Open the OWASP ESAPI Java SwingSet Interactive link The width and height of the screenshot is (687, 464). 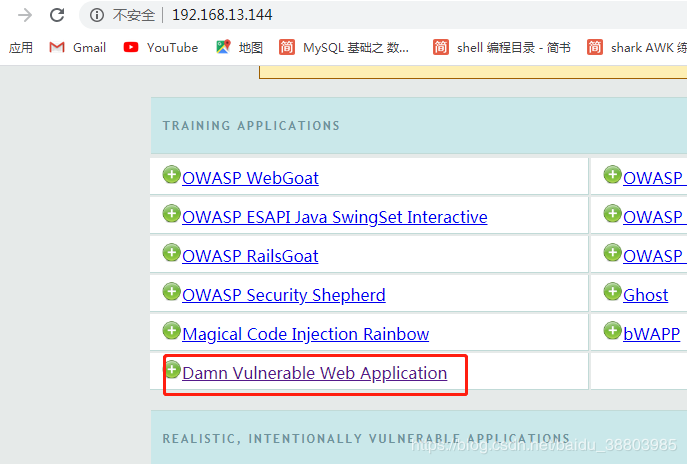[x=335, y=217]
